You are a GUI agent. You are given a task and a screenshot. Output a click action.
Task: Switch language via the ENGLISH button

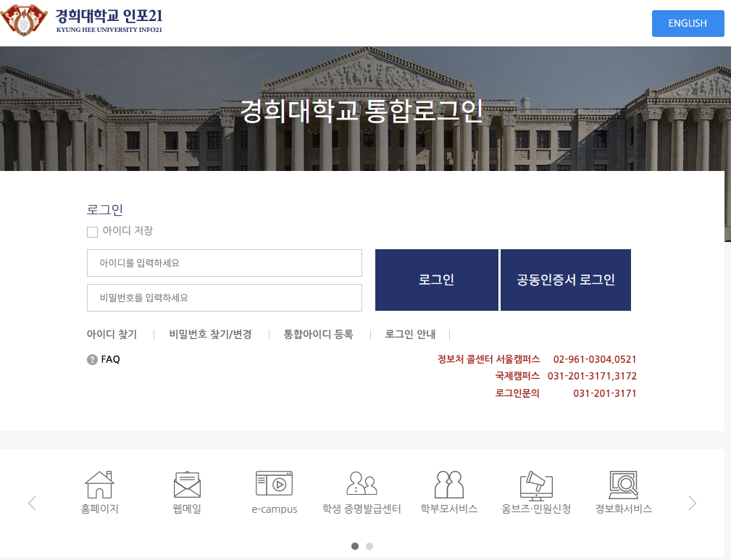(x=687, y=23)
